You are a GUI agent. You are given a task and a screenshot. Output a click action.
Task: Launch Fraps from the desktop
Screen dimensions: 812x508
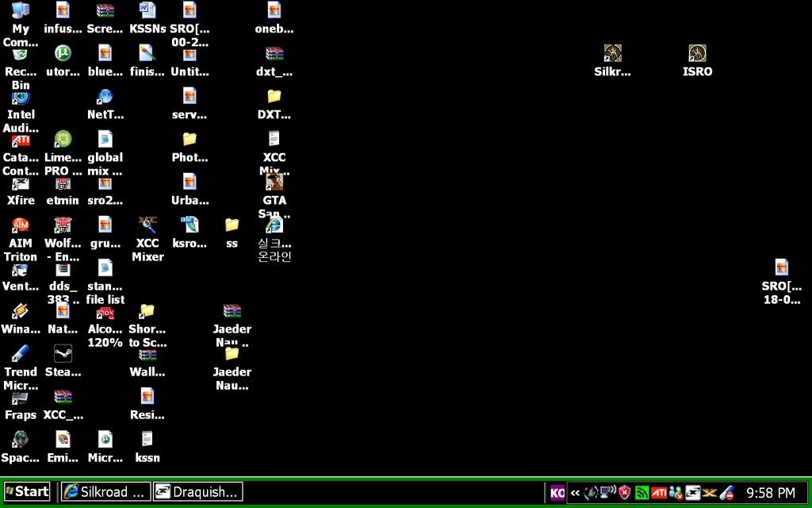pyautogui.click(x=21, y=398)
